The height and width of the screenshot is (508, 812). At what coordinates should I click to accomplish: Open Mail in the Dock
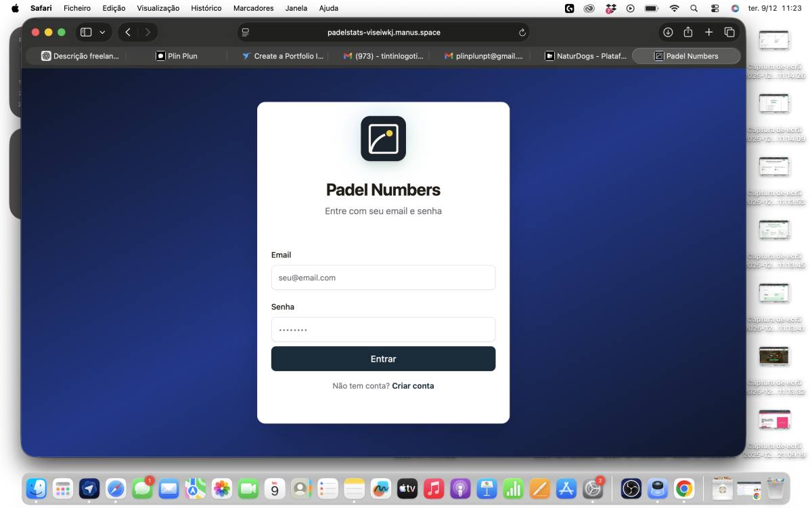click(x=168, y=488)
